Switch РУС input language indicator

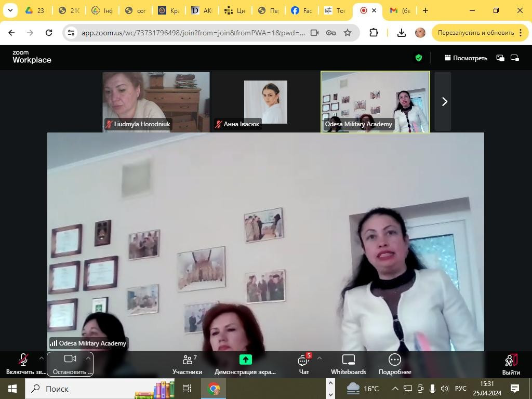point(460,389)
